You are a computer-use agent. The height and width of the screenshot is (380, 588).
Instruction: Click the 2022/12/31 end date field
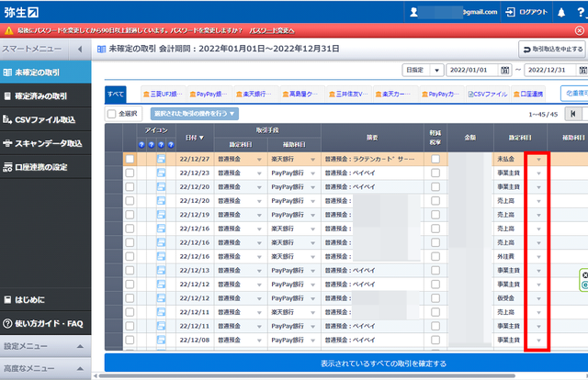click(551, 70)
